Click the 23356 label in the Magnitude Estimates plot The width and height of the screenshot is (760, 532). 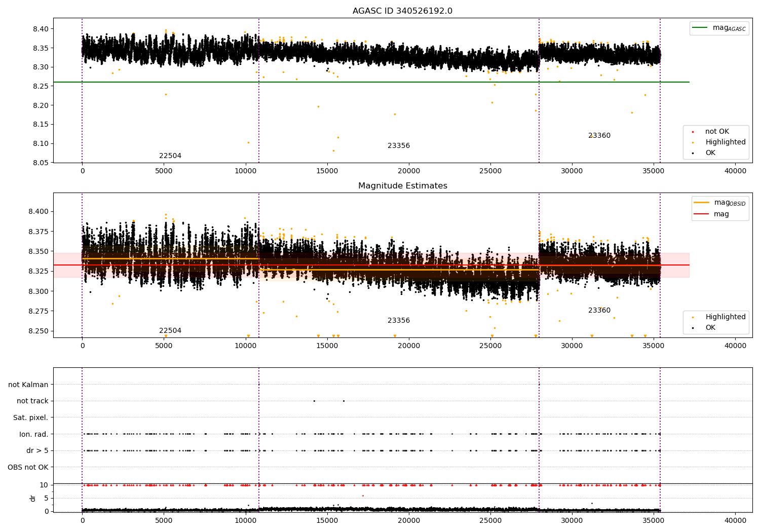coord(399,321)
